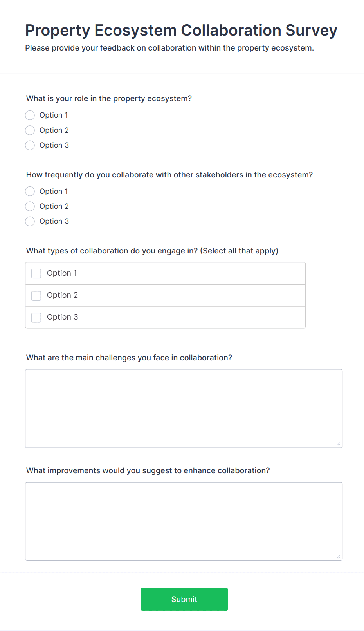Check Option 2 under collaboration types
364x631 pixels.
[36, 295]
